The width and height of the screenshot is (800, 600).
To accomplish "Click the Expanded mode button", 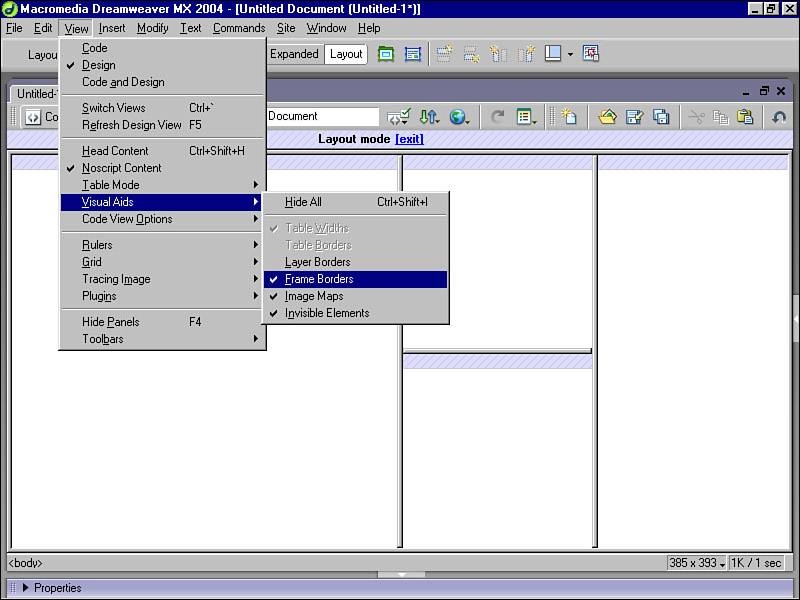I will pos(293,54).
